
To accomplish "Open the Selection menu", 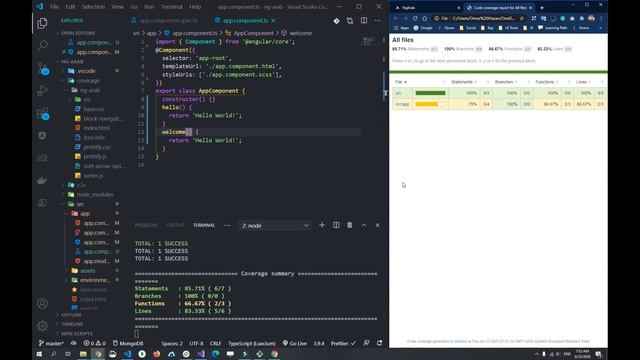I will [x=93, y=7].
